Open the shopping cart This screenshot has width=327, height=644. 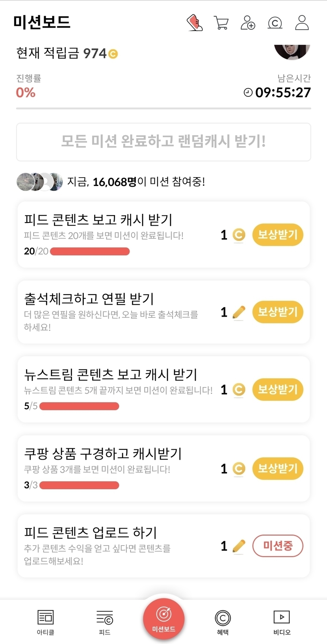221,23
